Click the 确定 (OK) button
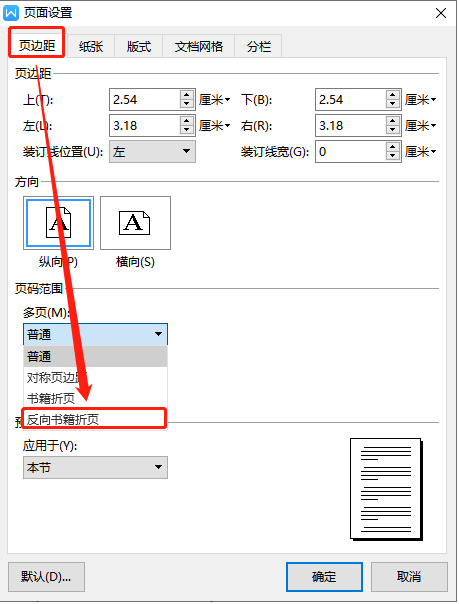This screenshot has width=459, height=604. pyautogui.click(x=324, y=576)
